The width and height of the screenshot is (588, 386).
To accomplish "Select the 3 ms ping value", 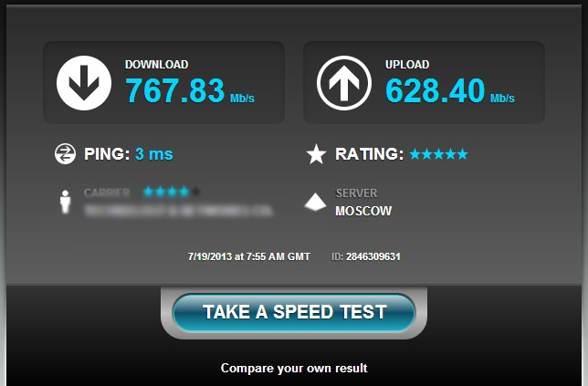I will point(154,154).
